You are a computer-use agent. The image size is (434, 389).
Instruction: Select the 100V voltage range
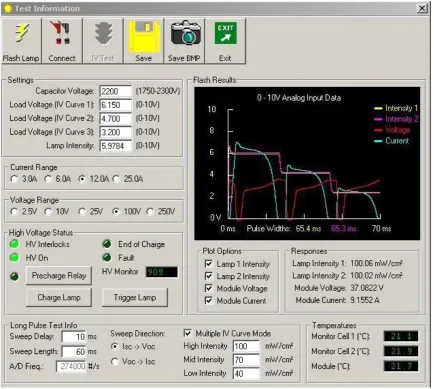(116, 212)
